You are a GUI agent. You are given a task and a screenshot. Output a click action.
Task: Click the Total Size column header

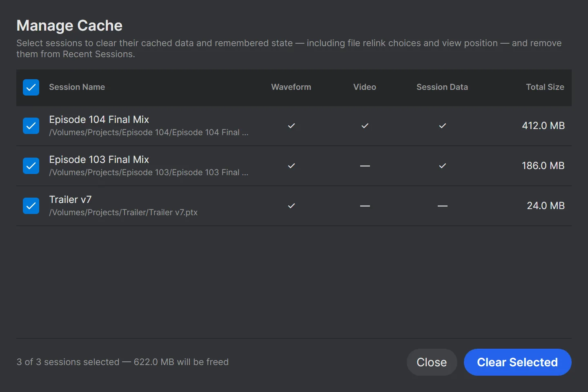coord(545,87)
